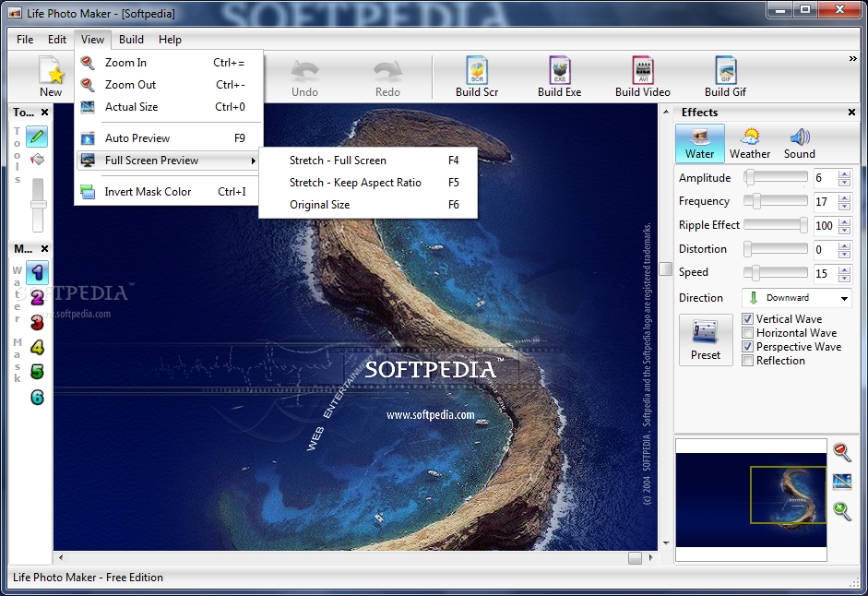Increase Ripple Effect with up spinner
The image size is (868, 596).
844,221
